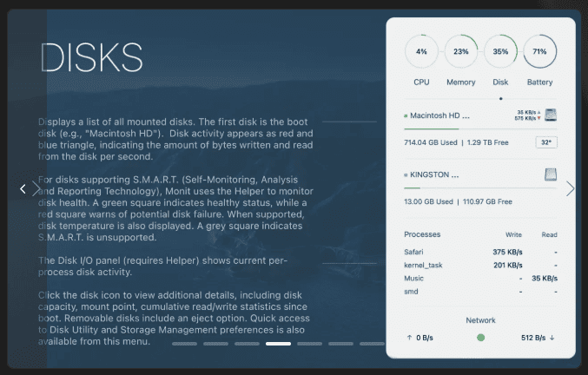Image resolution: width=588 pixels, height=375 pixels.
Task: Select the first slide indicator dash
Action: pos(184,344)
